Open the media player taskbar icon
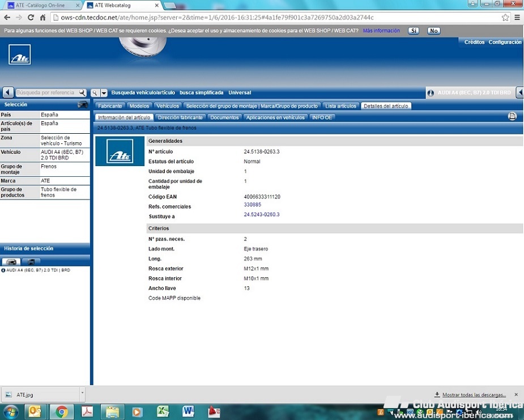The image size is (524, 420). [137, 412]
